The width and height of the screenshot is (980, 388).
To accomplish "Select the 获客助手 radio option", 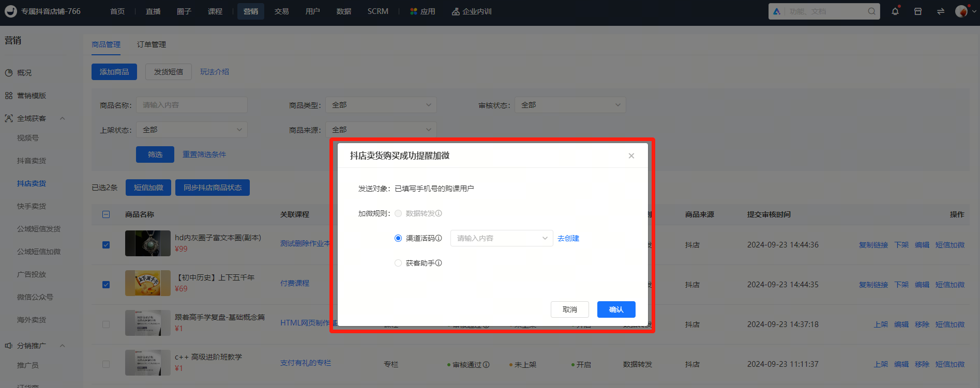I will (398, 263).
